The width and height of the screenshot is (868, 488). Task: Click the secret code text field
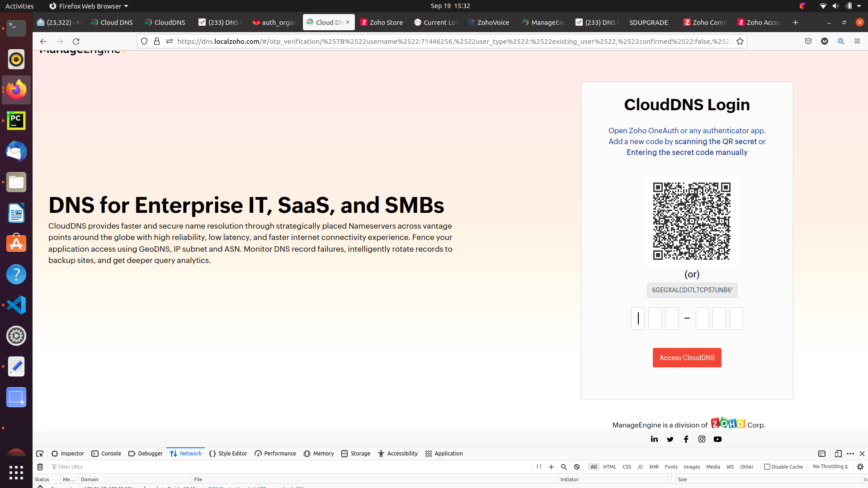tap(692, 290)
